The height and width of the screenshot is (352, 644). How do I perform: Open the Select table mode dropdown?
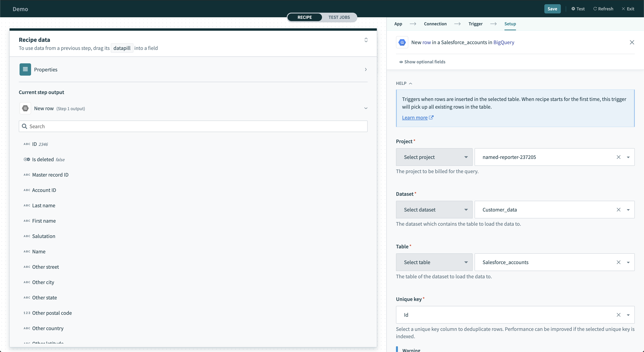tap(434, 262)
